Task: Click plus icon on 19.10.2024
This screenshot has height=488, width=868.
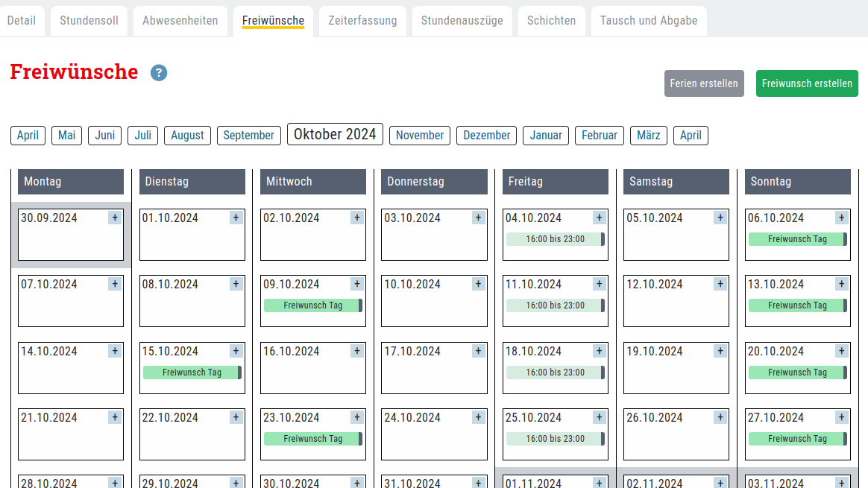Action: click(720, 351)
